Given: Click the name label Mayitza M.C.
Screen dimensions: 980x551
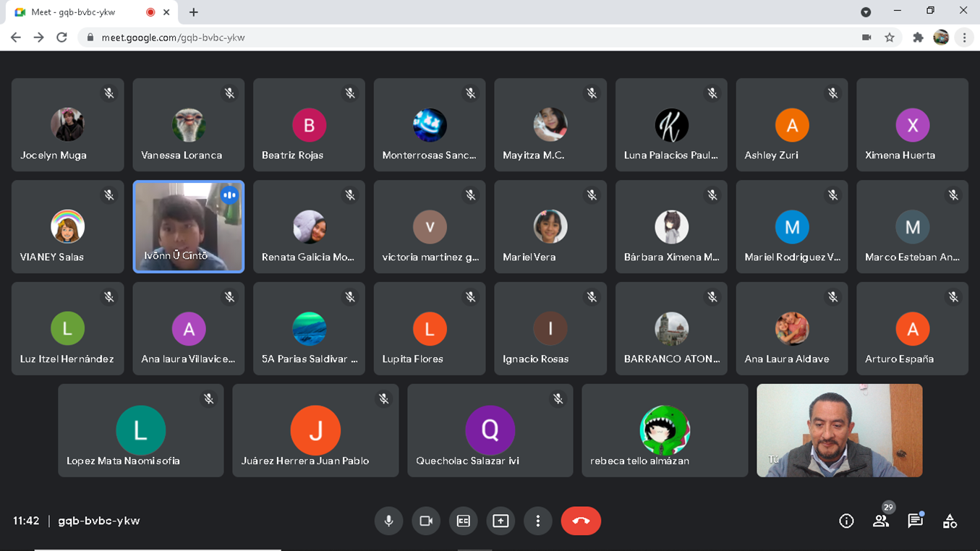Looking at the screenshot, I should click(533, 155).
